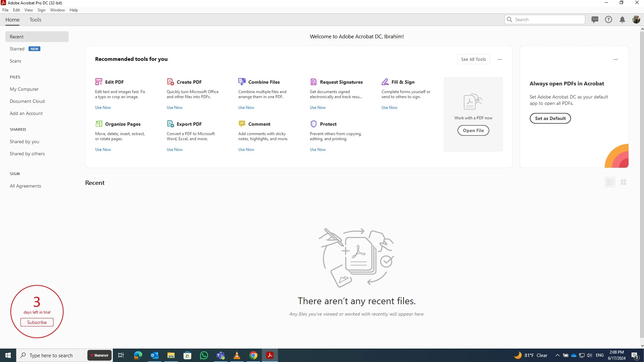This screenshot has width=644, height=362.
Task: Click Use Now under Request Signatures
Action: coord(318,108)
